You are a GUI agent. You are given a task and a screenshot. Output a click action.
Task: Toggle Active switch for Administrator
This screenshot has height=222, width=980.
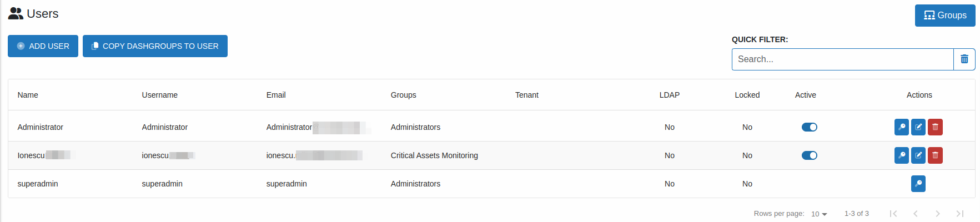[x=809, y=127]
